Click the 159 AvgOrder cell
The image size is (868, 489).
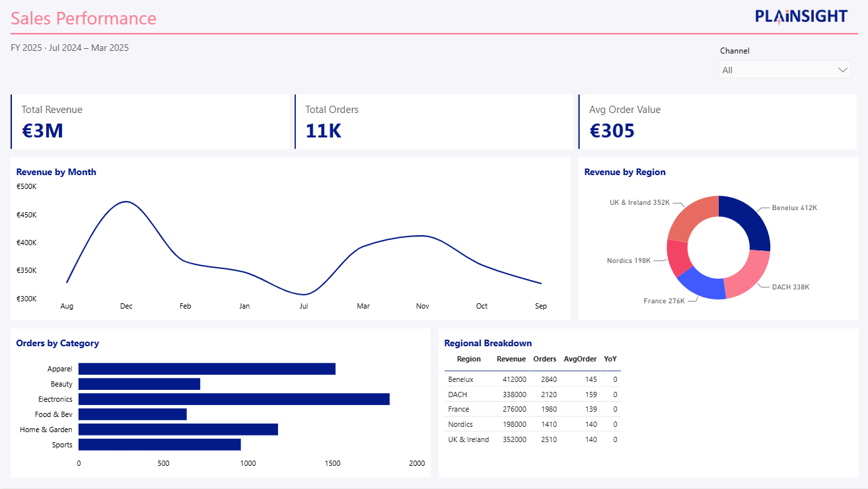coord(591,395)
